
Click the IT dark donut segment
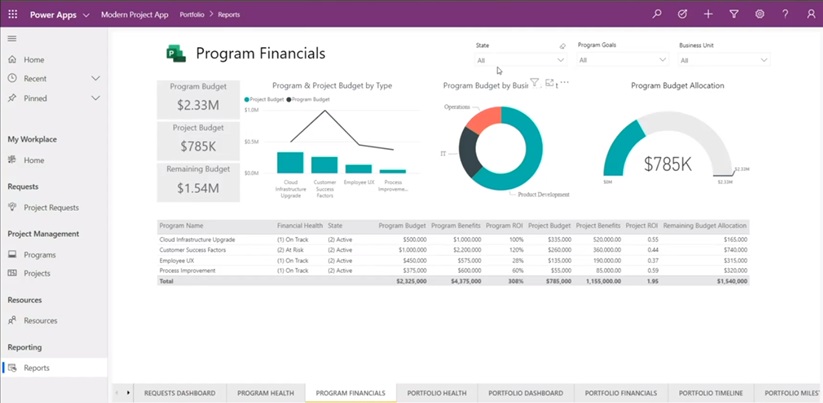(467, 151)
